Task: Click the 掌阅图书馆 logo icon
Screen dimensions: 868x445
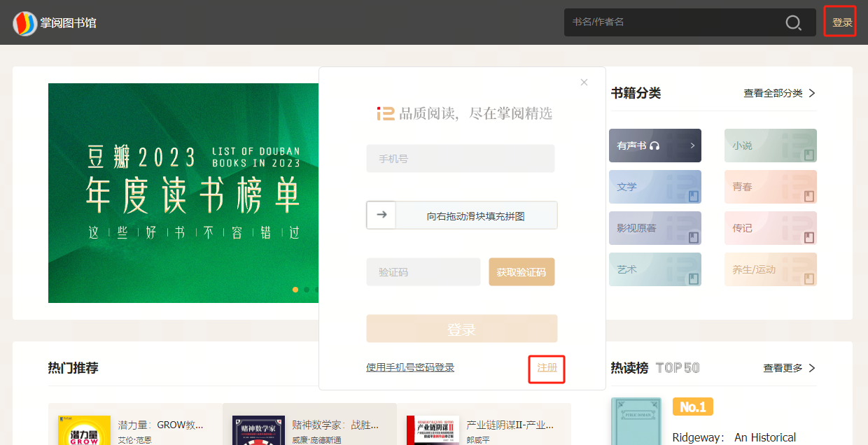Action: click(x=25, y=23)
